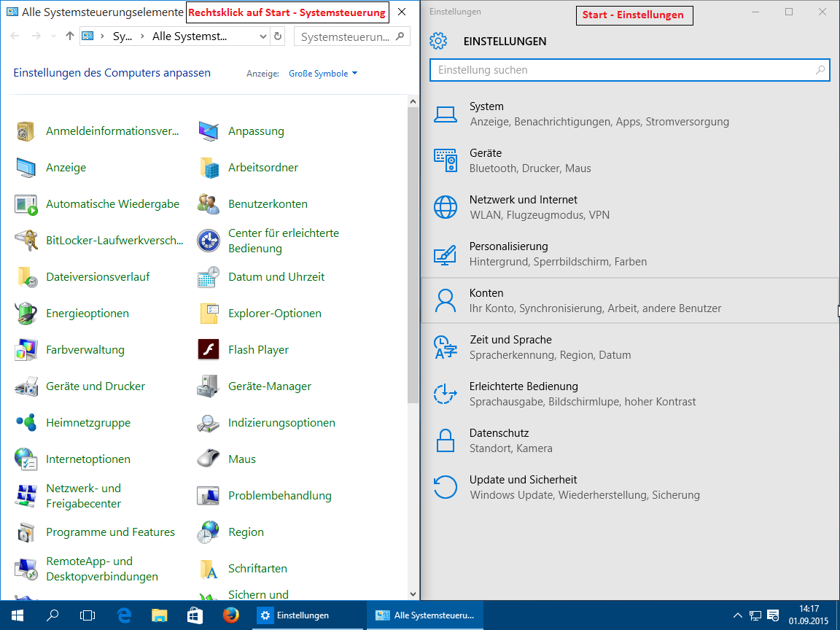
Task: Open Personalisierung settings
Action: (x=630, y=254)
